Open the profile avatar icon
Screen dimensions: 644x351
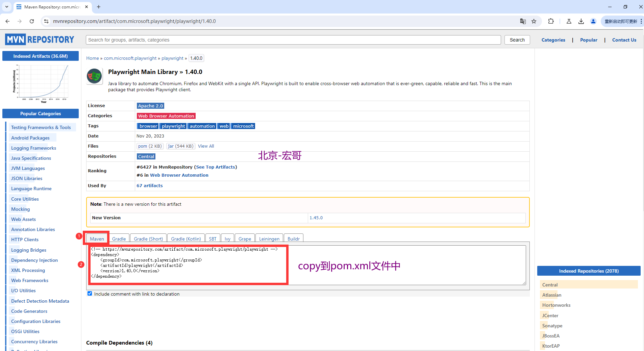[593, 21]
